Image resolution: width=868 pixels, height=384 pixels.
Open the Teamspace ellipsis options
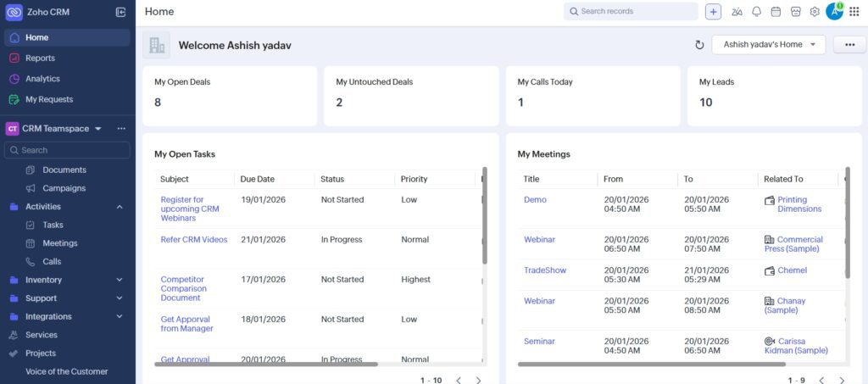[x=121, y=128]
